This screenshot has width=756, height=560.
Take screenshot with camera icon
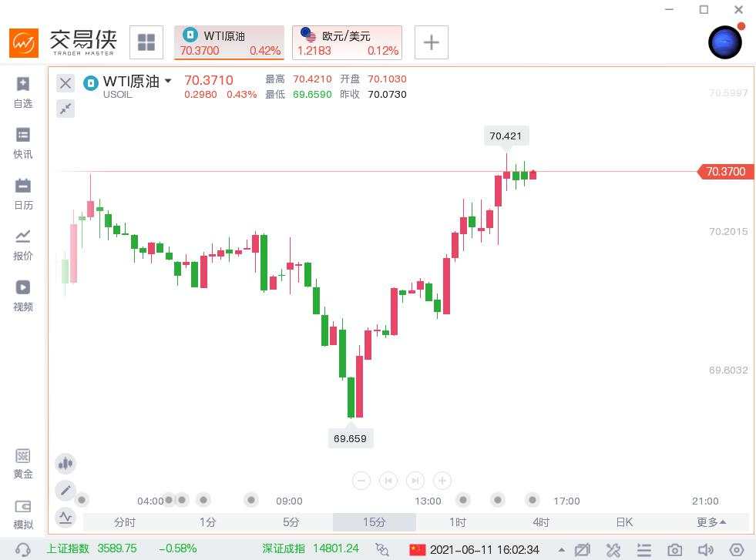(675, 549)
